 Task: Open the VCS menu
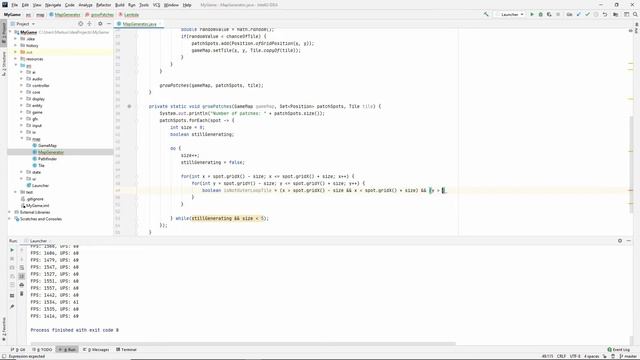click(x=156, y=5)
